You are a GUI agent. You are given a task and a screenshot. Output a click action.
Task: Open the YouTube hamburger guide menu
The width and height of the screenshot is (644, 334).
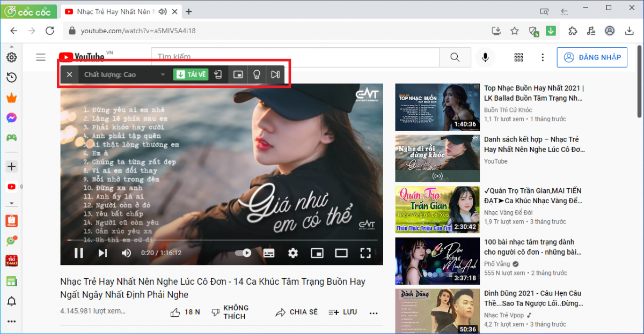(x=41, y=57)
